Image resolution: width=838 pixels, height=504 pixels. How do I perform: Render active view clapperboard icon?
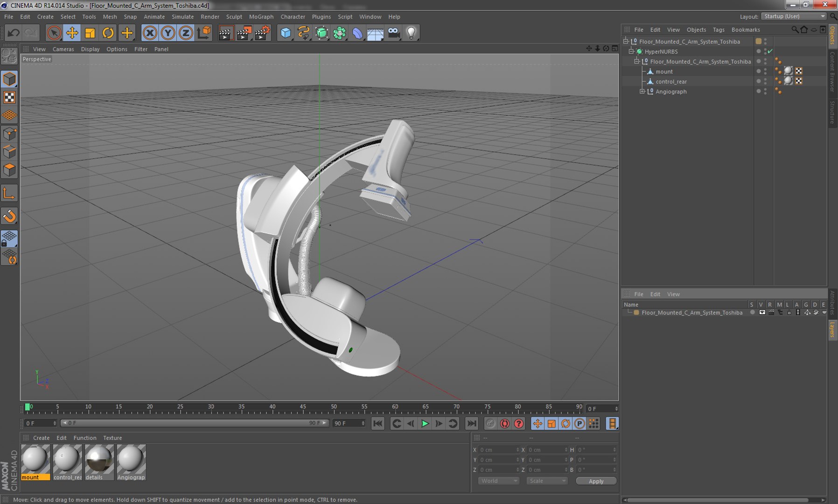click(x=225, y=33)
